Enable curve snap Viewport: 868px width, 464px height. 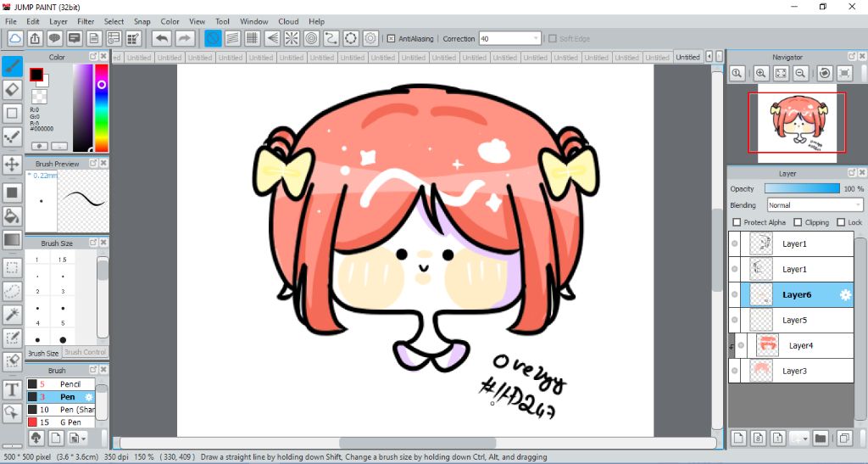[331, 38]
